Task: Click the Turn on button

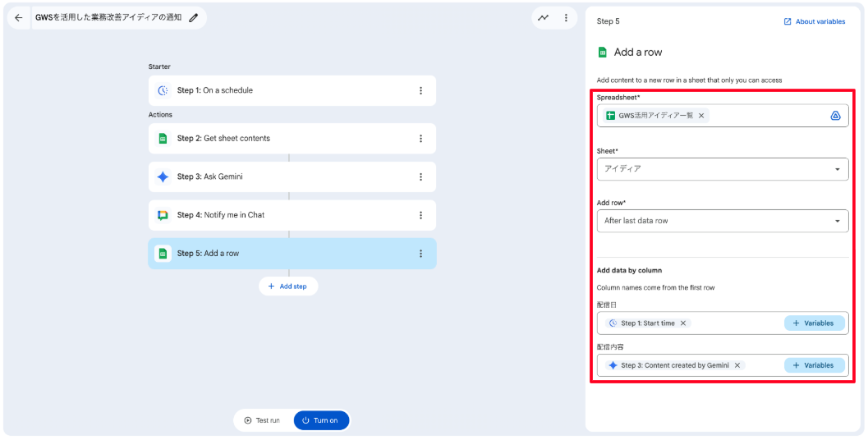Action: point(321,420)
